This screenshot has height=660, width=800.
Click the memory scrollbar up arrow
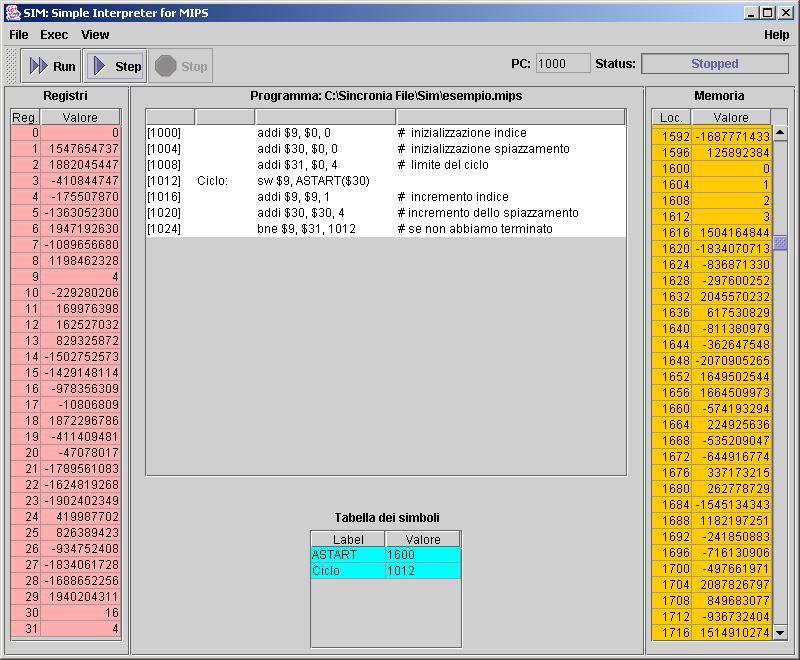[x=780, y=133]
